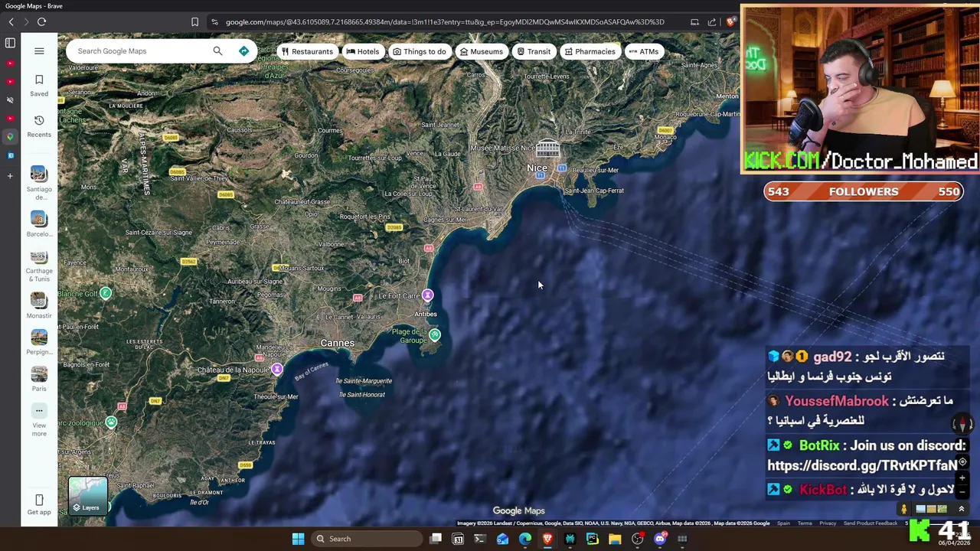Viewport: 980px width, 551px height.
Task: Click Île Sainte-Marguerite label
Action: 364,381
